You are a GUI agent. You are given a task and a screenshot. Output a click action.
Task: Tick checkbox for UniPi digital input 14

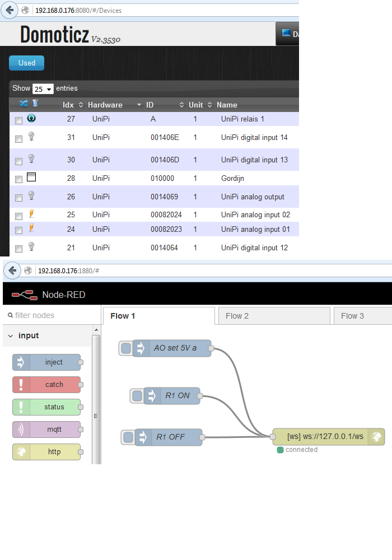pyautogui.click(x=19, y=139)
